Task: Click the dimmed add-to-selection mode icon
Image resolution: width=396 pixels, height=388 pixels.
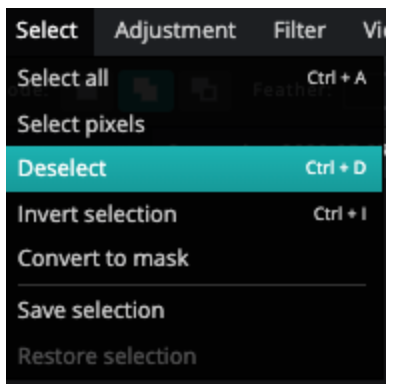Action: pyautogui.click(x=146, y=90)
